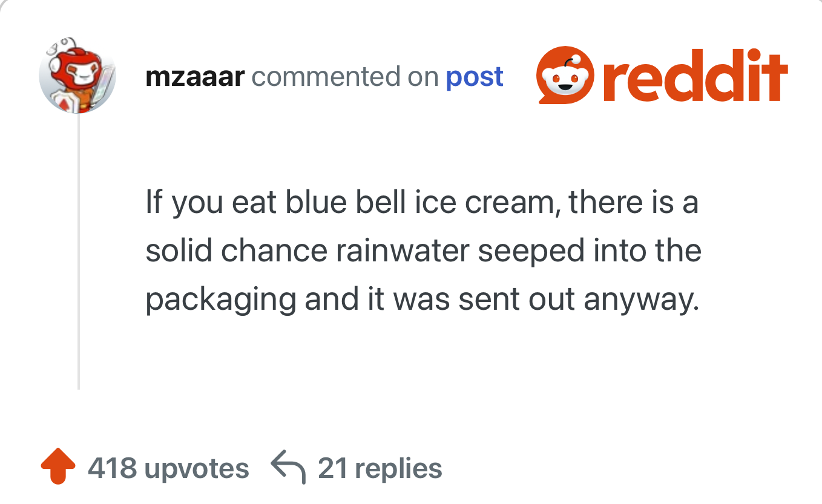Open the mzaaar username profile
The image size is (822, 504).
point(195,77)
